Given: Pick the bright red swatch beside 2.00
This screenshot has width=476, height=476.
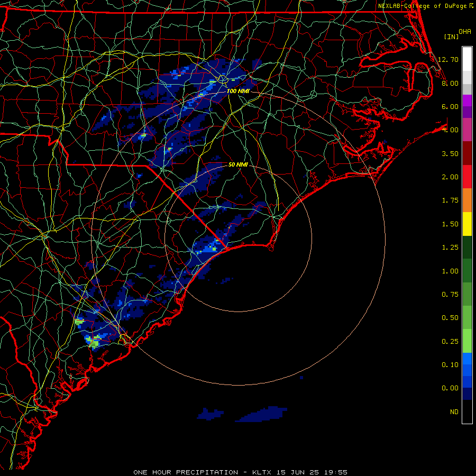Looking at the screenshot, I should (x=467, y=177).
